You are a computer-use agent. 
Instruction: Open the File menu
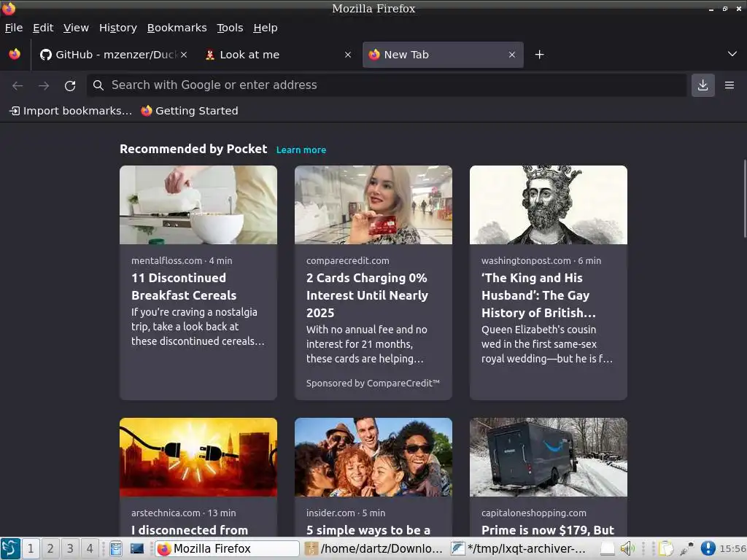point(14,28)
